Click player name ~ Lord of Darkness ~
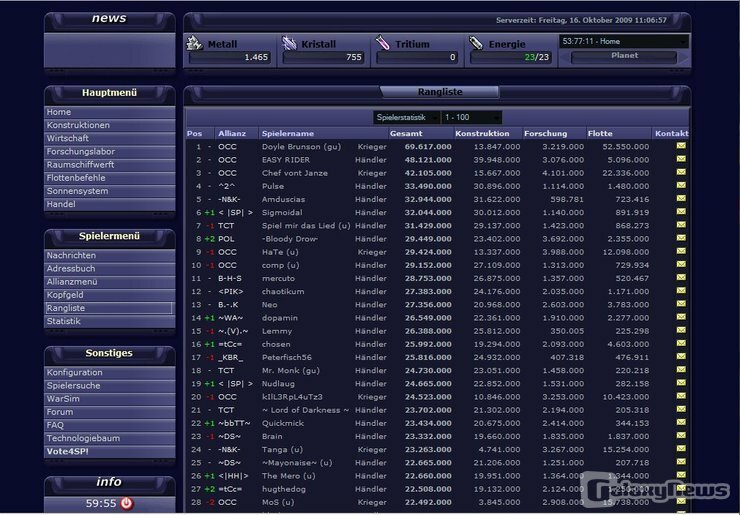Image resolution: width=740 pixels, height=515 pixels. point(305,410)
